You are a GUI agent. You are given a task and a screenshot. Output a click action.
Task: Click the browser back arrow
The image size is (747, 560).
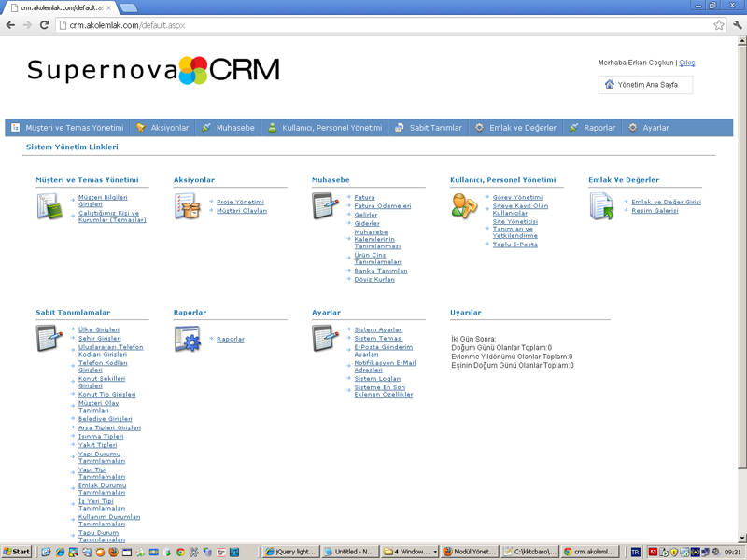[10, 25]
